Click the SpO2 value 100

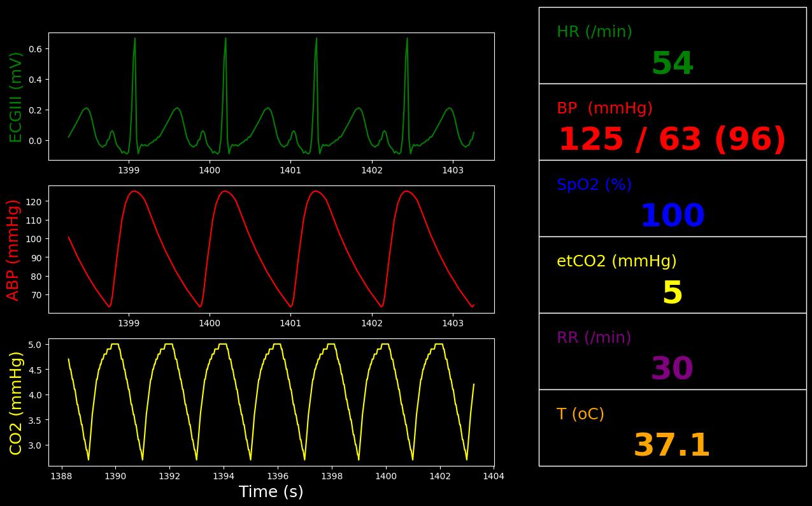coord(672,217)
